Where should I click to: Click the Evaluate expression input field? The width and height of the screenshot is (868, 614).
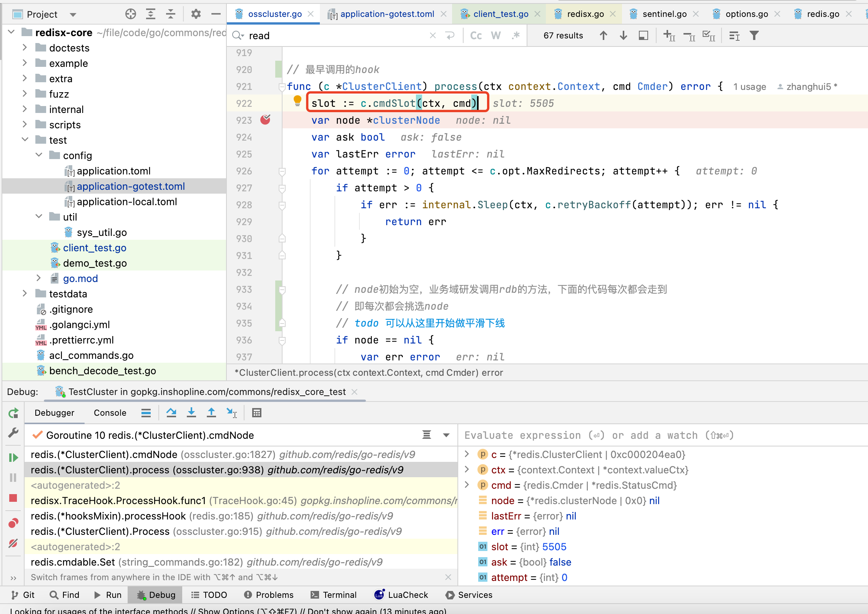663,435
